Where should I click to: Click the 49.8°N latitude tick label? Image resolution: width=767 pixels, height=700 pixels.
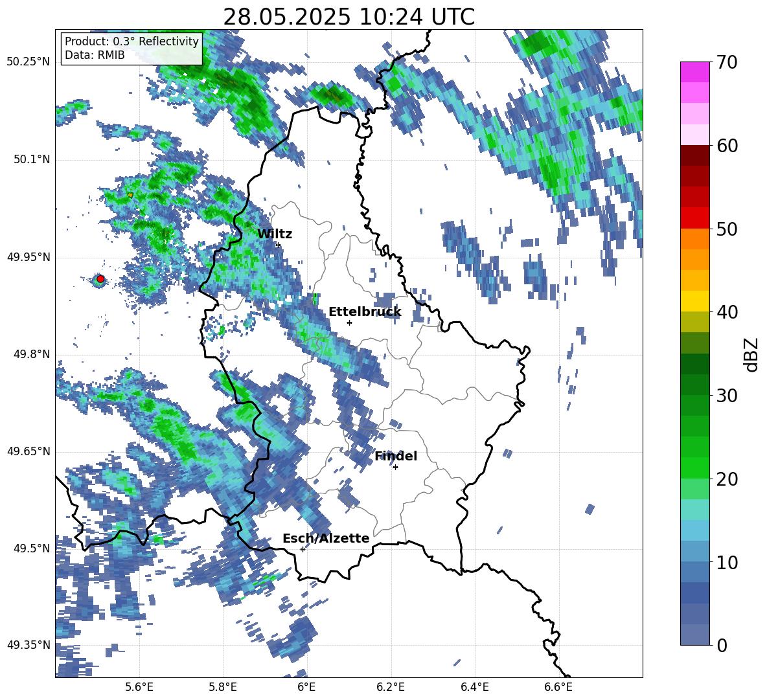click(x=32, y=354)
